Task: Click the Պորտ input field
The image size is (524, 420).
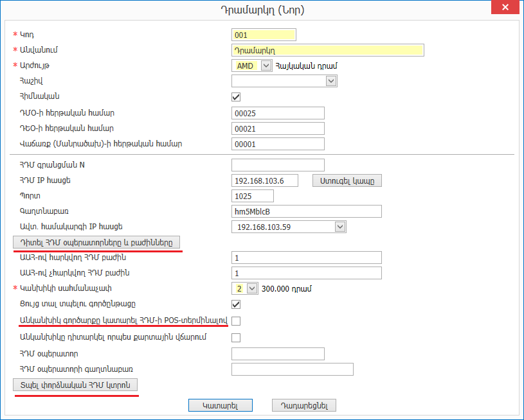Action: [252, 196]
